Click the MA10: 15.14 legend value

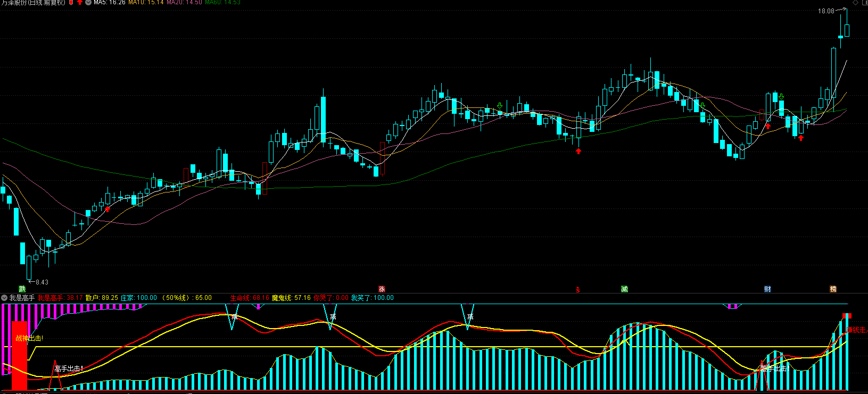pos(146,3)
